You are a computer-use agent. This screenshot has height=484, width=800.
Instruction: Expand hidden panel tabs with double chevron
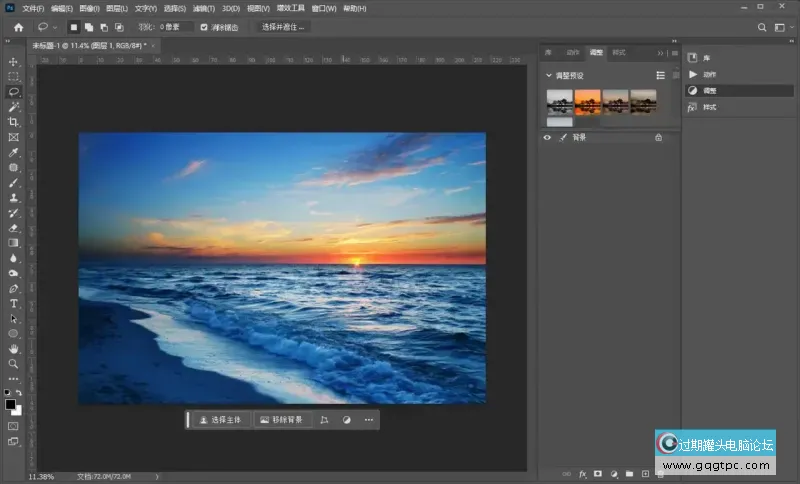click(x=660, y=53)
